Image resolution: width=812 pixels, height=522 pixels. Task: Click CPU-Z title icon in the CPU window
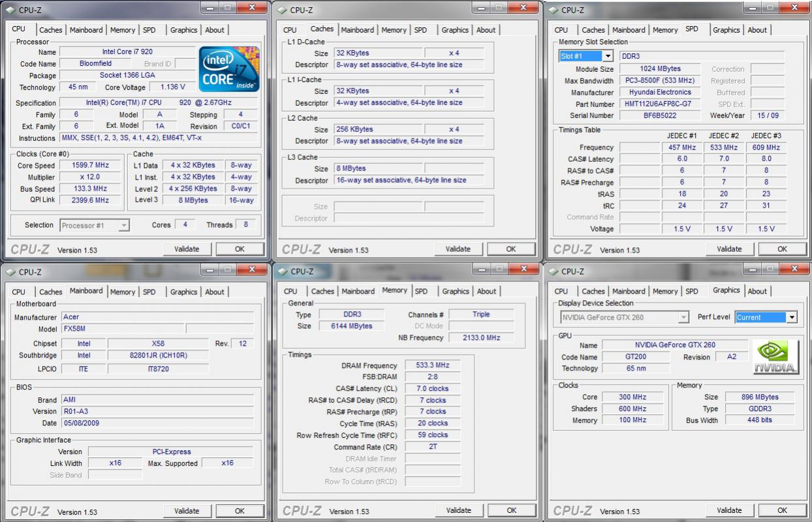point(11,10)
